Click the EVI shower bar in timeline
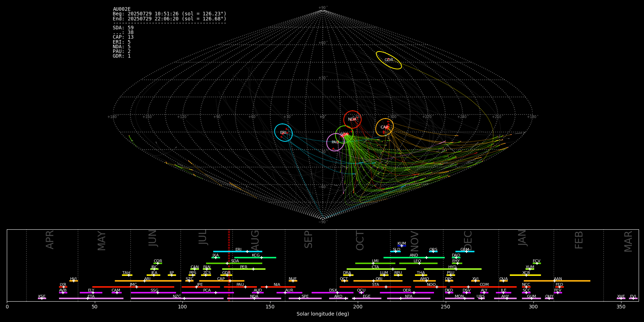The image size is (644, 322). click(x=633, y=298)
